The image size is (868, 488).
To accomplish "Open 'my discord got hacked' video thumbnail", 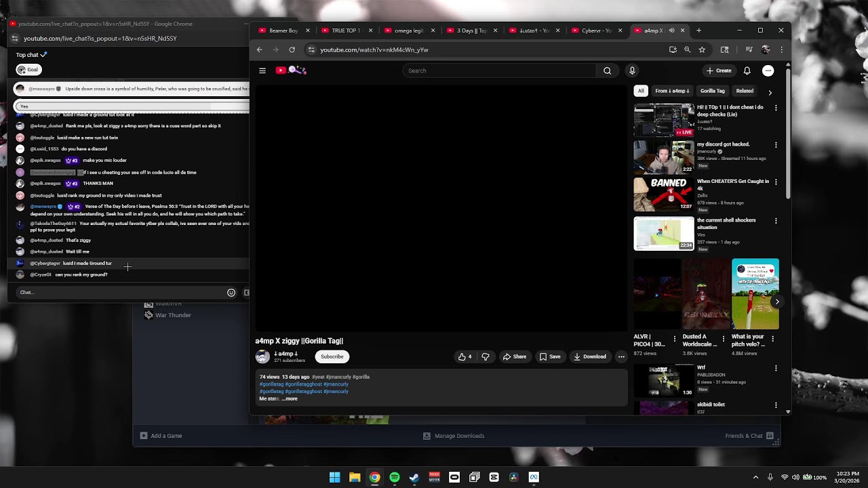I will pos(664,157).
